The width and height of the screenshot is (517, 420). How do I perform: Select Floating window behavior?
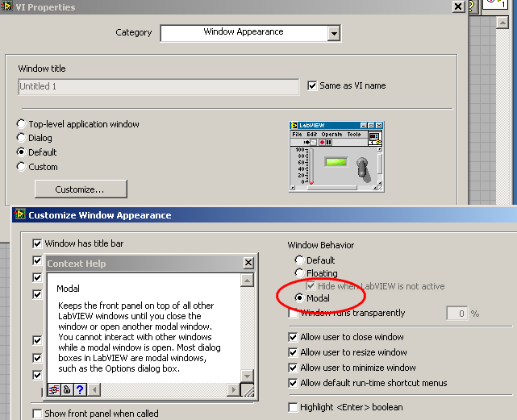click(x=299, y=273)
